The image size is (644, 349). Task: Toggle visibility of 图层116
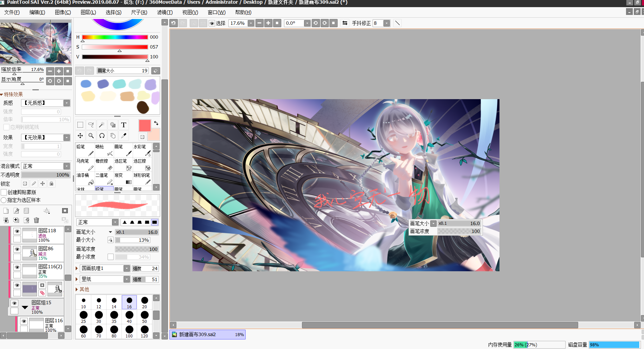tap(24, 321)
